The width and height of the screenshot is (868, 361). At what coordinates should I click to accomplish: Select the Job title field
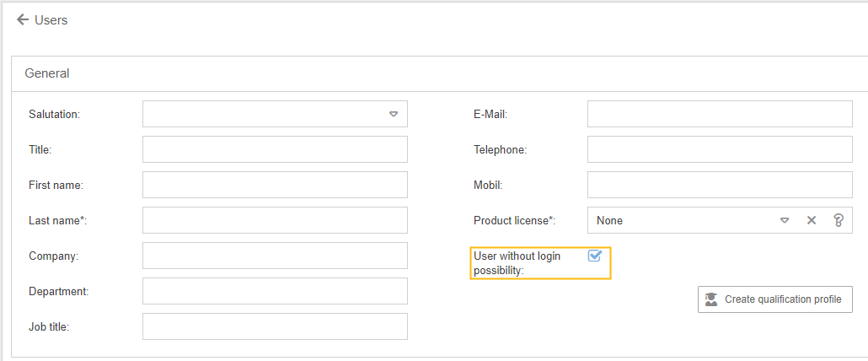click(x=275, y=326)
